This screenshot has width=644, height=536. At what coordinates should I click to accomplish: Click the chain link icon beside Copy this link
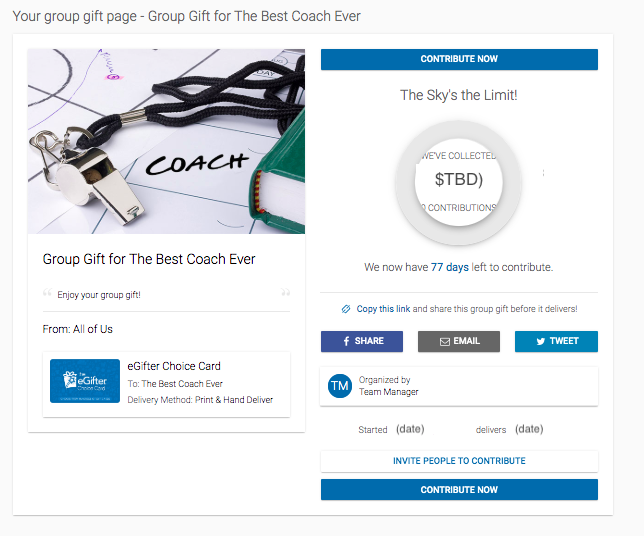pos(346,309)
